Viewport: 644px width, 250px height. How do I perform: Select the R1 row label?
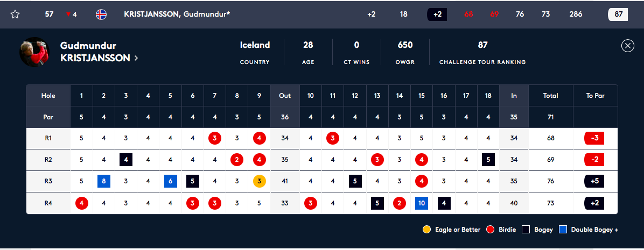pyautogui.click(x=48, y=138)
